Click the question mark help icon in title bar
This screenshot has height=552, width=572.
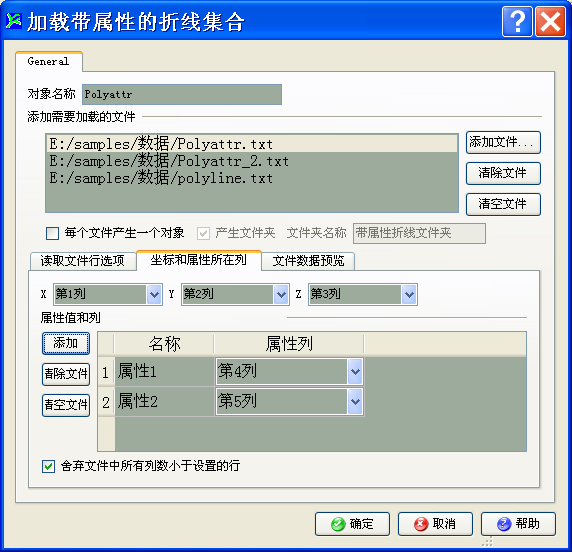coord(517,22)
